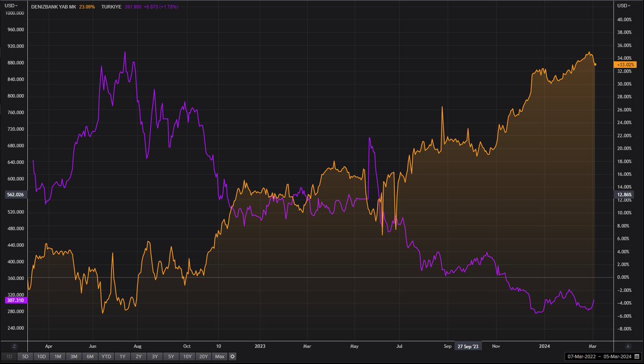This screenshot has width=644, height=364.
Task: Click the orange end-point dot on line
Action: pos(595,65)
